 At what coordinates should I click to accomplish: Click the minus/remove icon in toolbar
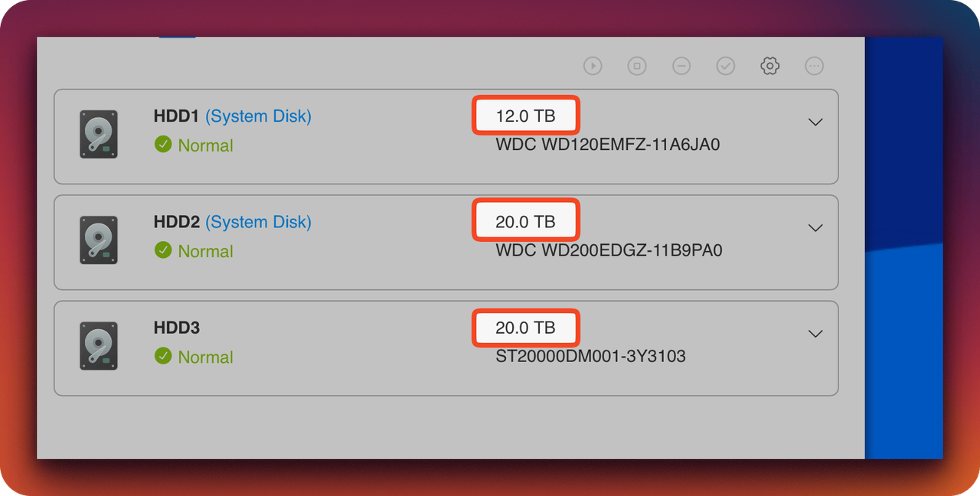click(x=681, y=66)
